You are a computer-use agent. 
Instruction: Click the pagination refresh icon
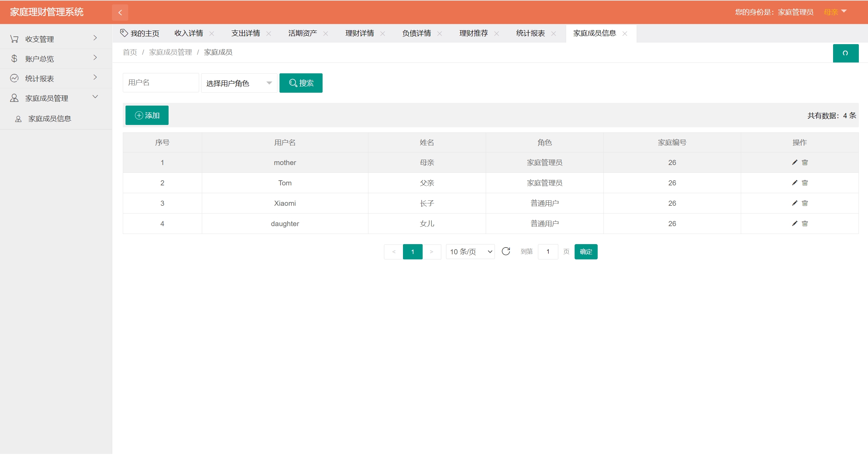tap(506, 251)
